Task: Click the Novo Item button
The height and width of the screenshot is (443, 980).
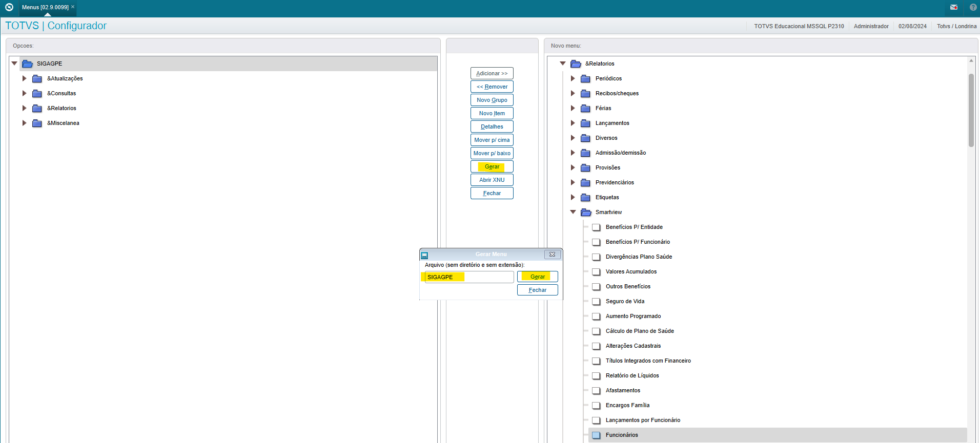Action: [x=492, y=113]
